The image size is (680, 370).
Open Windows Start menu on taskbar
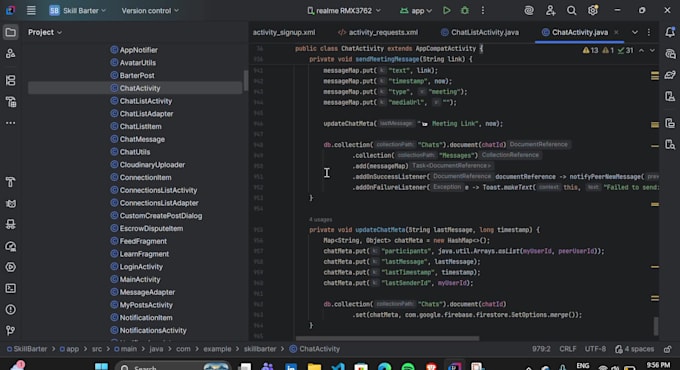coord(101,367)
